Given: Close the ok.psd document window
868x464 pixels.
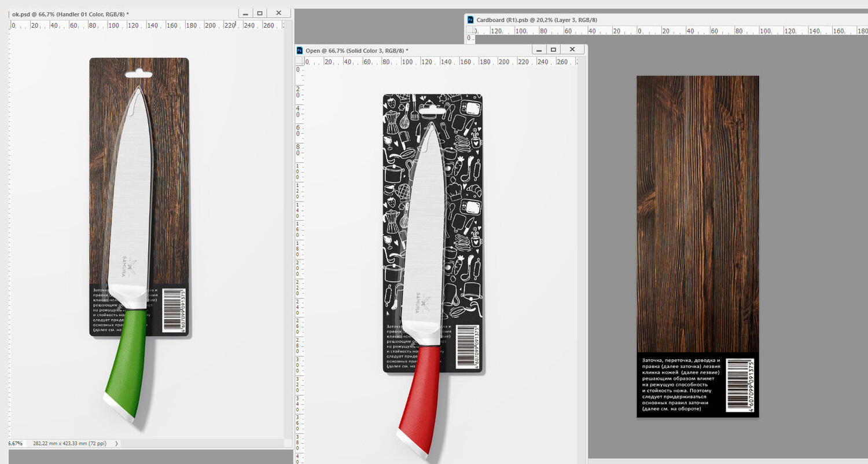Looking at the screenshot, I should click(x=278, y=13).
